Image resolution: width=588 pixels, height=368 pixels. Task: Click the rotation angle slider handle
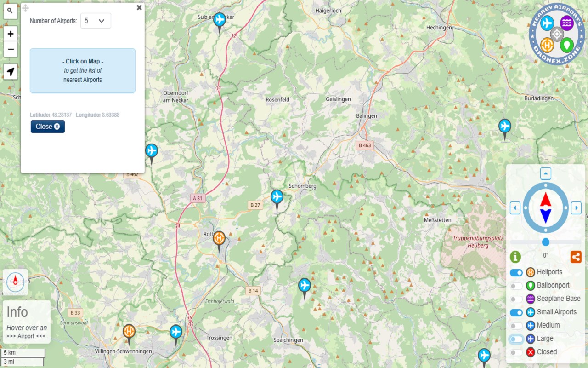[546, 242]
